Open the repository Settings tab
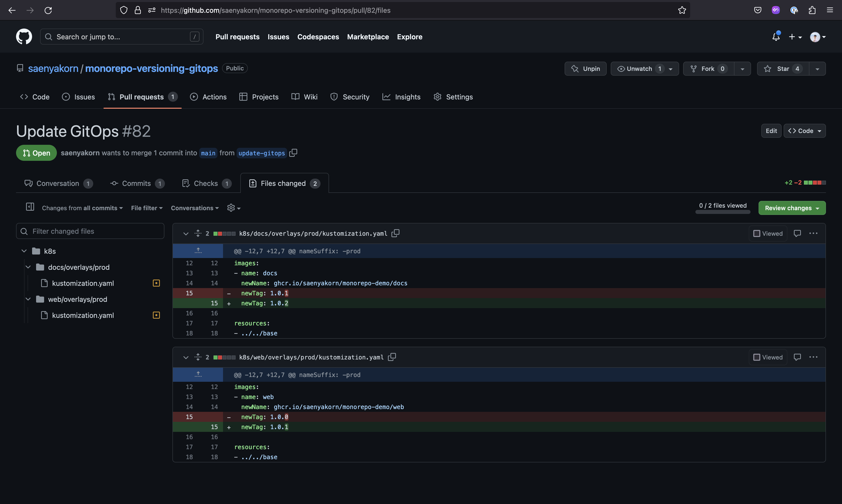This screenshot has height=504, width=842. point(453,97)
